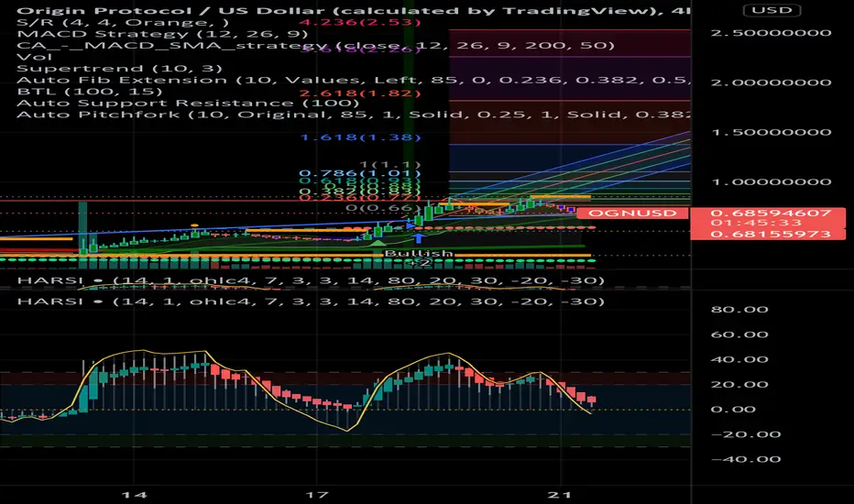Click the 60.00 HARSI axis value
Screen dimensions: 854x504
tap(739, 334)
